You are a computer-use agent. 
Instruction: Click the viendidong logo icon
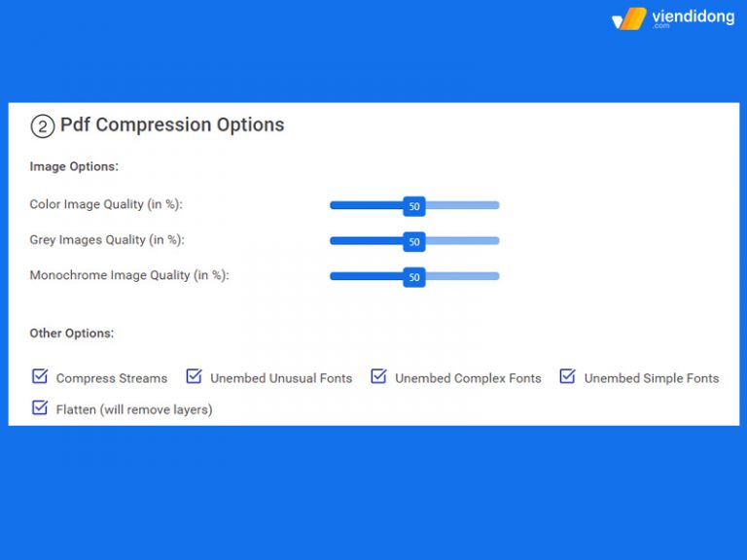pyautogui.click(x=629, y=19)
